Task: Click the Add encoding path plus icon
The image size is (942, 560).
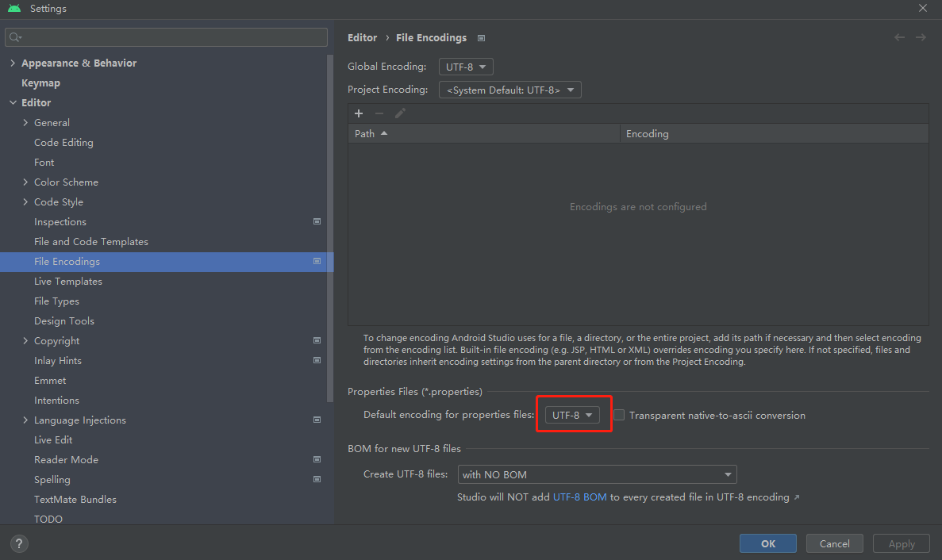Action: tap(359, 113)
